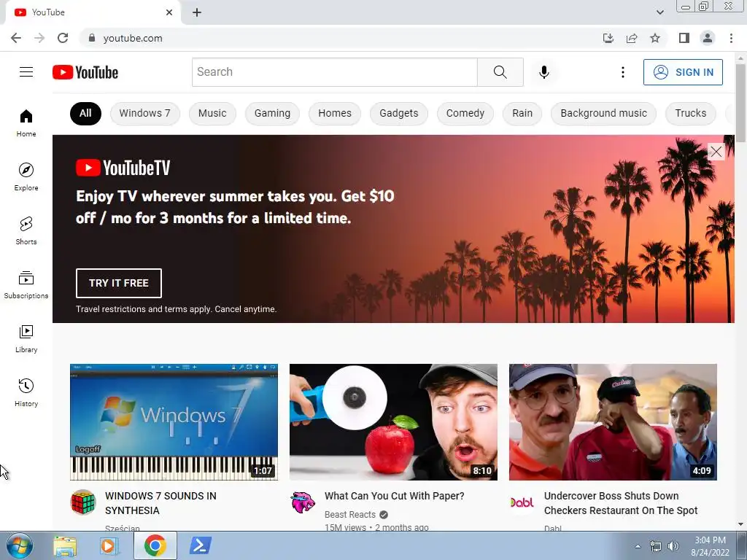Image resolution: width=747 pixels, height=560 pixels.
Task: Open Windows 7 Sounds in Synthesia thumbnail
Action: (x=174, y=422)
